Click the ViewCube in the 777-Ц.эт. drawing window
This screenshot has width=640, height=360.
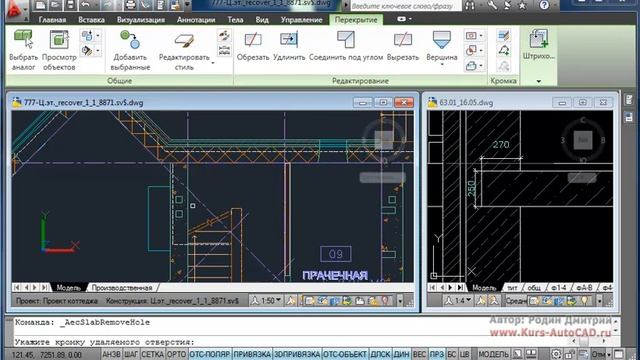tap(383, 139)
